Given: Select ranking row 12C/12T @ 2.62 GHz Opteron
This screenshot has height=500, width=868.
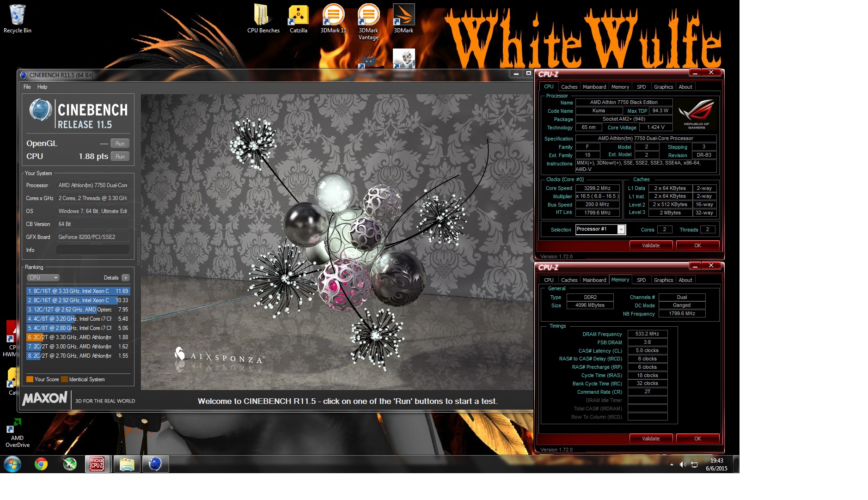Looking at the screenshot, I should pos(78,310).
